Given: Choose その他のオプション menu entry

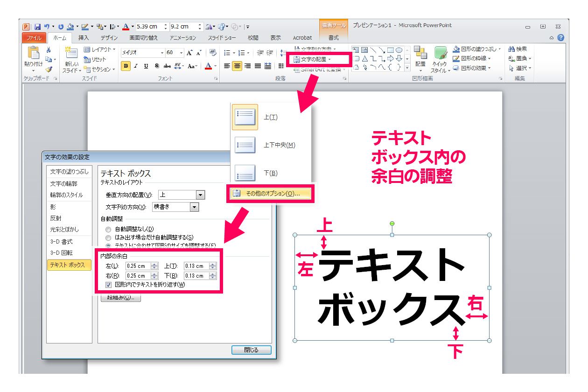Looking at the screenshot, I should 271,193.
